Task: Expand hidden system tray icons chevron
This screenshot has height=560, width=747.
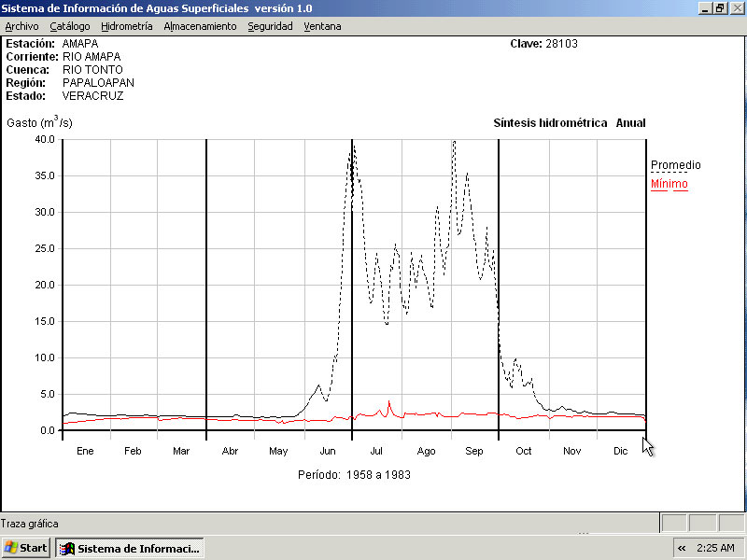Action: point(682,548)
